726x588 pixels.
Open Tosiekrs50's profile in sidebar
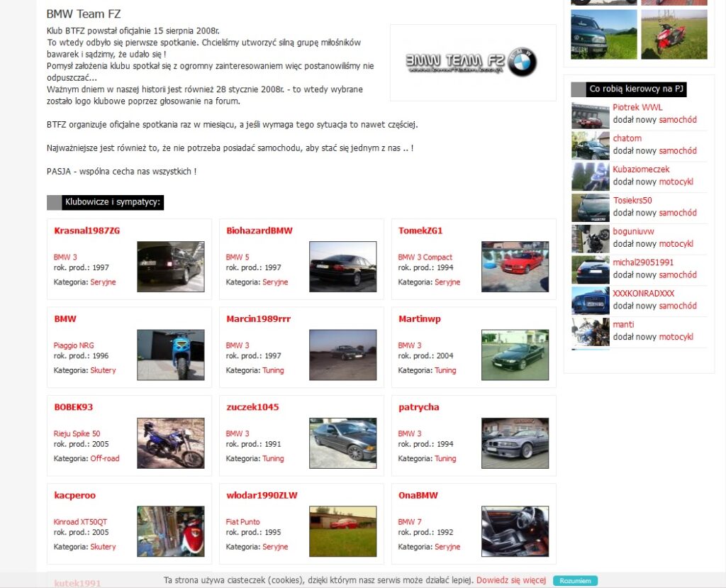tap(632, 200)
